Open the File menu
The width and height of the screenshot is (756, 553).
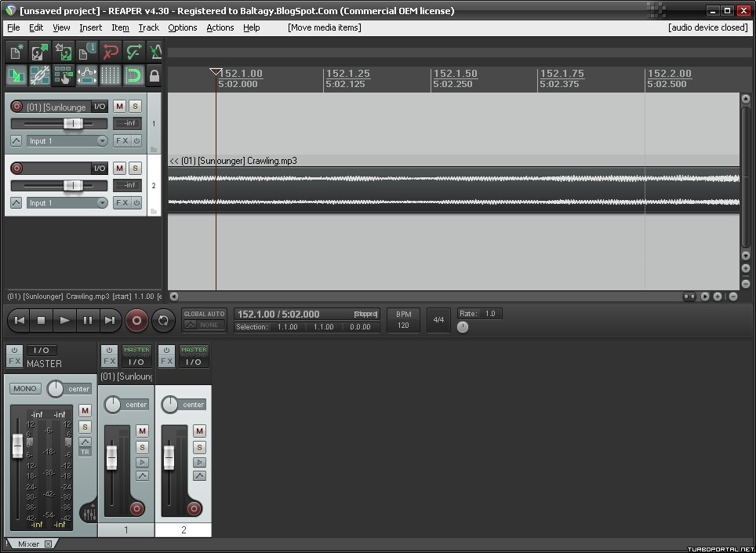pyautogui.click(x=13, y=27)
